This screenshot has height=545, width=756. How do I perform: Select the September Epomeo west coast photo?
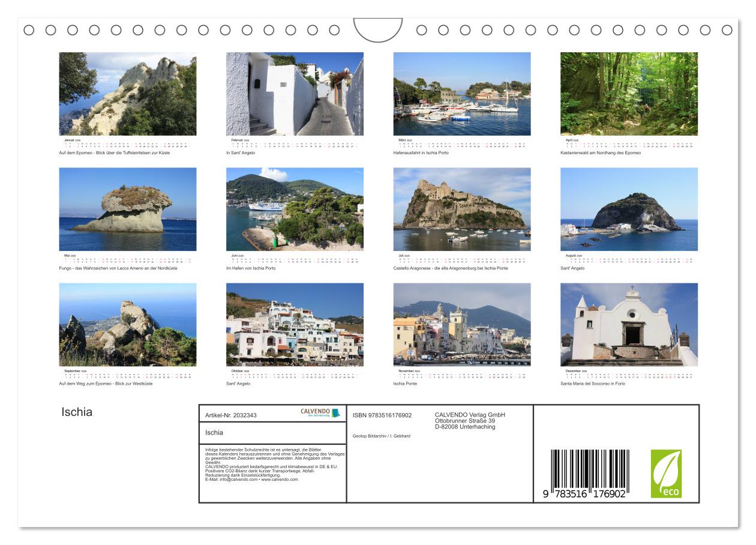tap(127, 325)
